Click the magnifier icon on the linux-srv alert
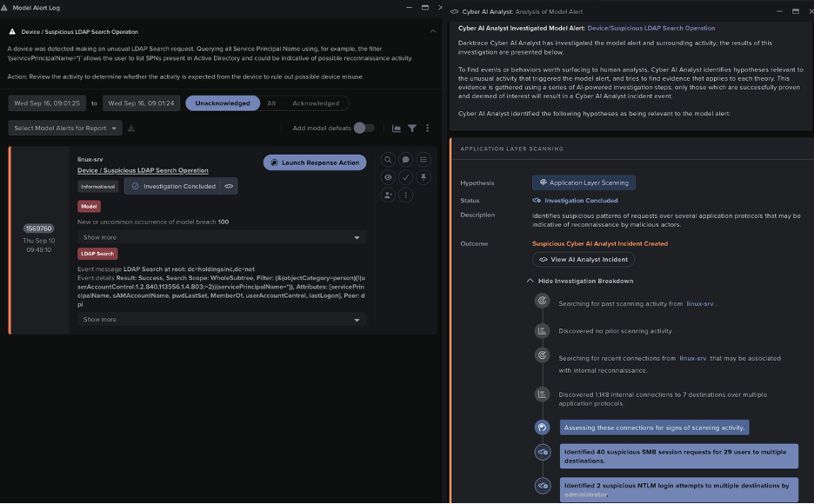 point(388,160)
